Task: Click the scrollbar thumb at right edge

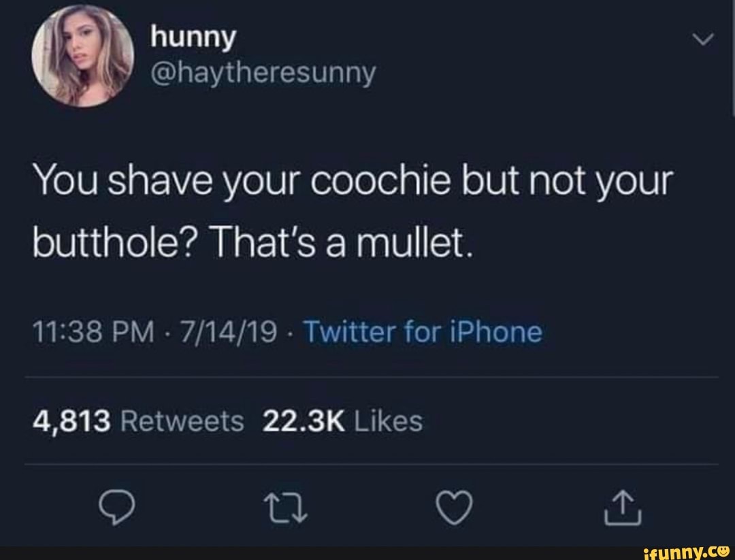Action: (x=733, y=57)
